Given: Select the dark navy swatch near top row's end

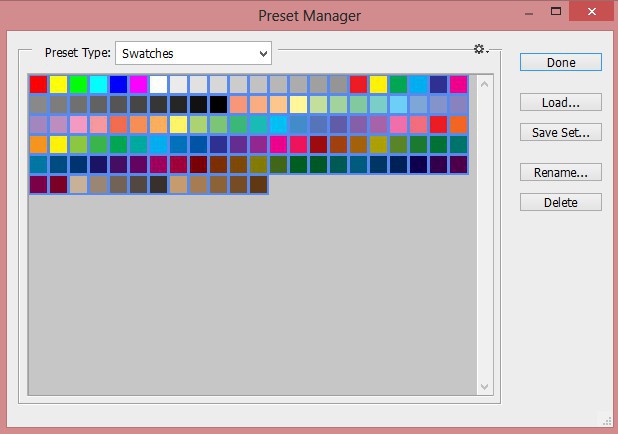Looking at the screenshot, I should tap(438, 84).
